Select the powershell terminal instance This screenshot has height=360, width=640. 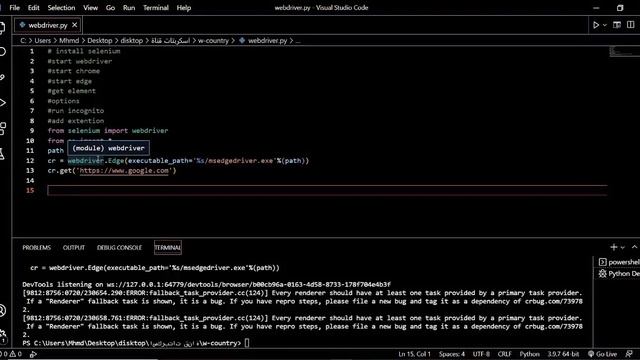619,262
